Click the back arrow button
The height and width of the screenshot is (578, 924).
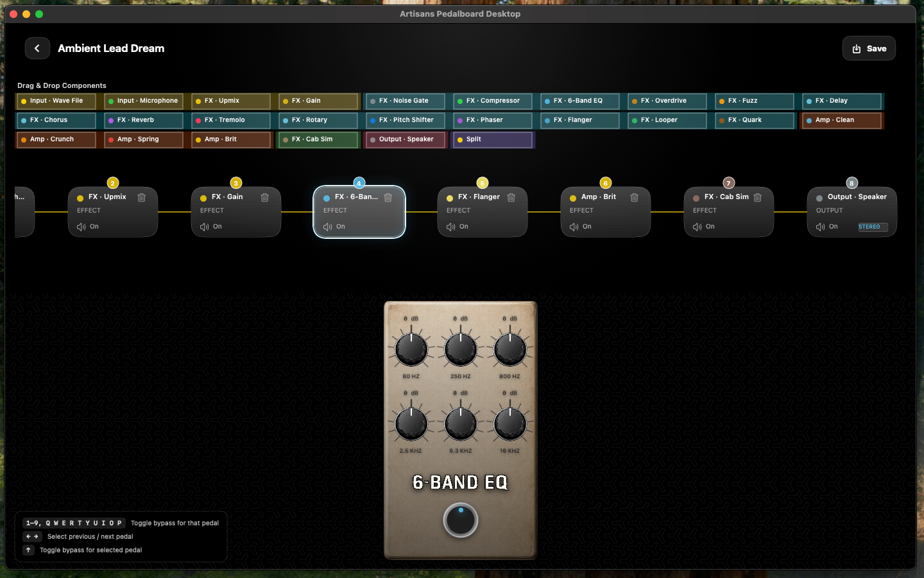[37, 48]
